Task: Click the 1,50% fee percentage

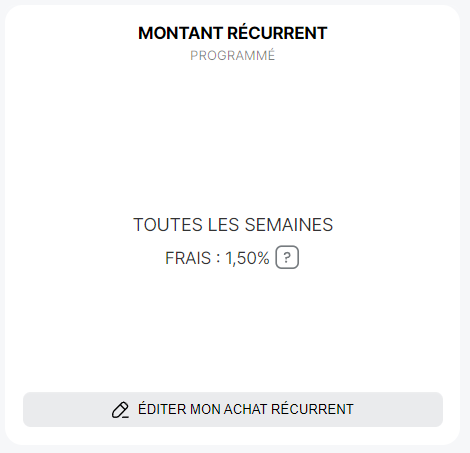Action: pyautogui.click(x=247, y=258)
